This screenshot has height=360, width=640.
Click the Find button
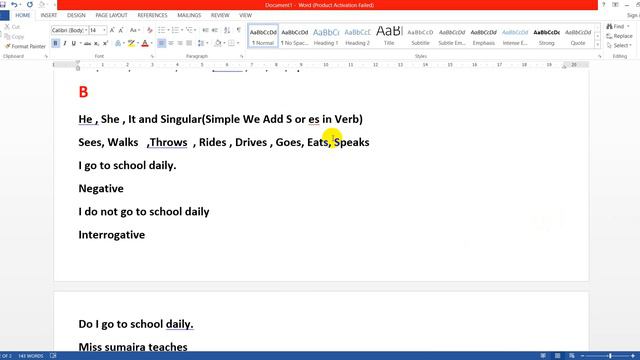click(618, 27)
